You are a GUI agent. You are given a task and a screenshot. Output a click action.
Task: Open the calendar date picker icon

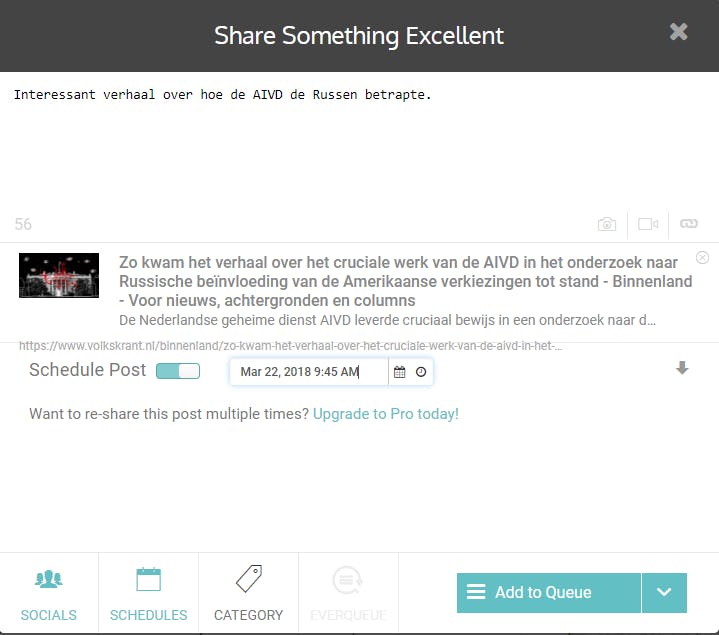pyautogui.click(x=400, y=372)
